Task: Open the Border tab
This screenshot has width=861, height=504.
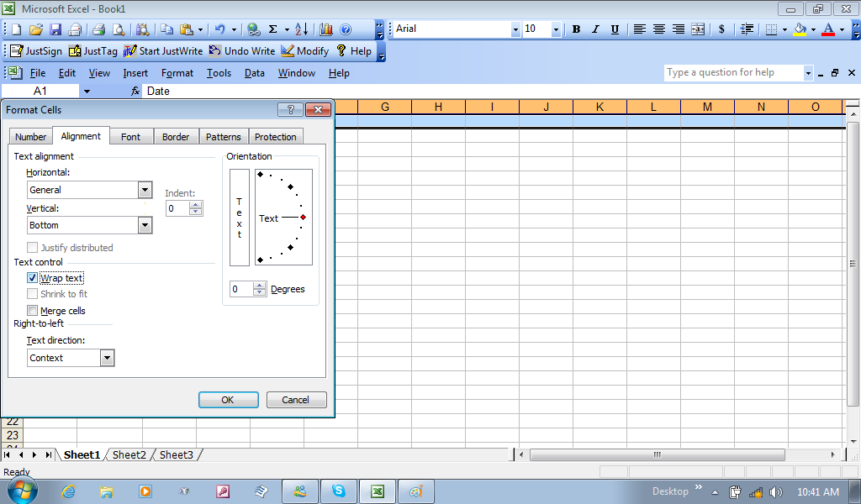Action: (176, 137)
